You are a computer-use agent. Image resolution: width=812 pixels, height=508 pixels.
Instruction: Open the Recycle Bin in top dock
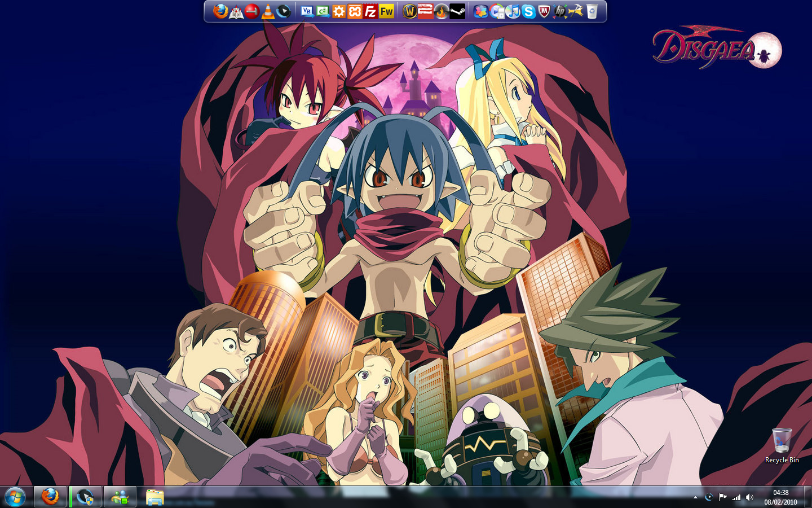tap(592, 11)
